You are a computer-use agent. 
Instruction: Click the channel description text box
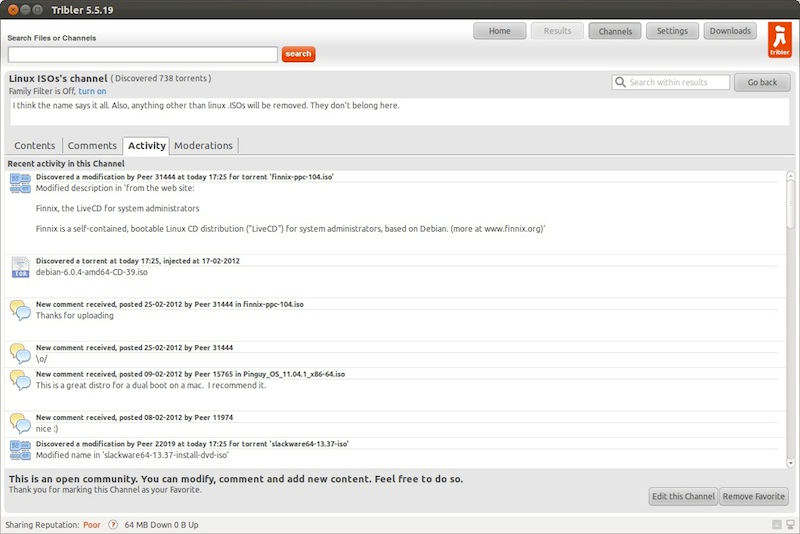click(399, 112)
